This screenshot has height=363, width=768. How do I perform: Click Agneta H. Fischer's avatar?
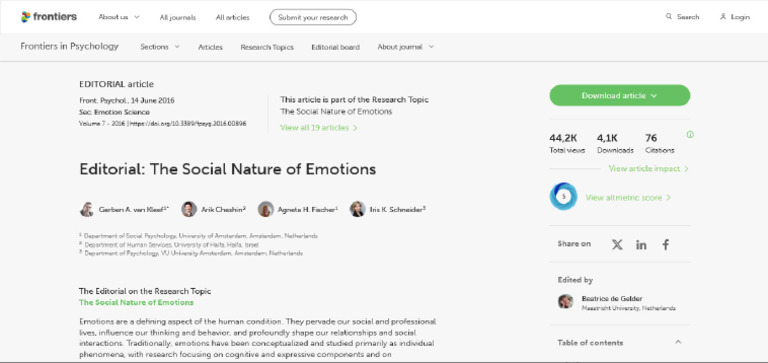[x=265, y=209]
